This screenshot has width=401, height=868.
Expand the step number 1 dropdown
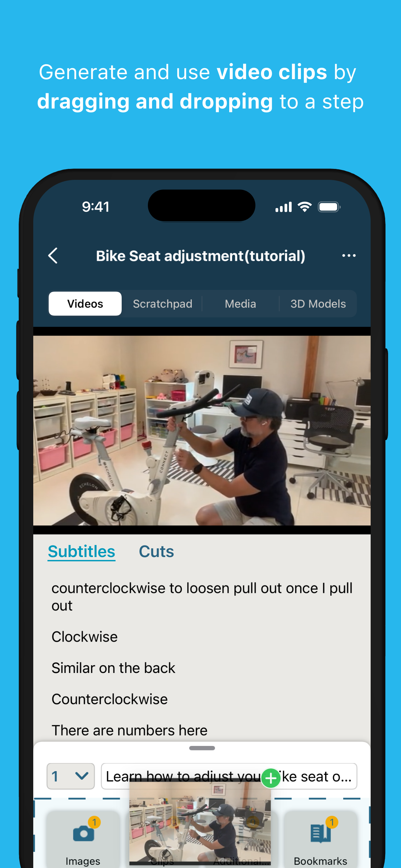70,776
